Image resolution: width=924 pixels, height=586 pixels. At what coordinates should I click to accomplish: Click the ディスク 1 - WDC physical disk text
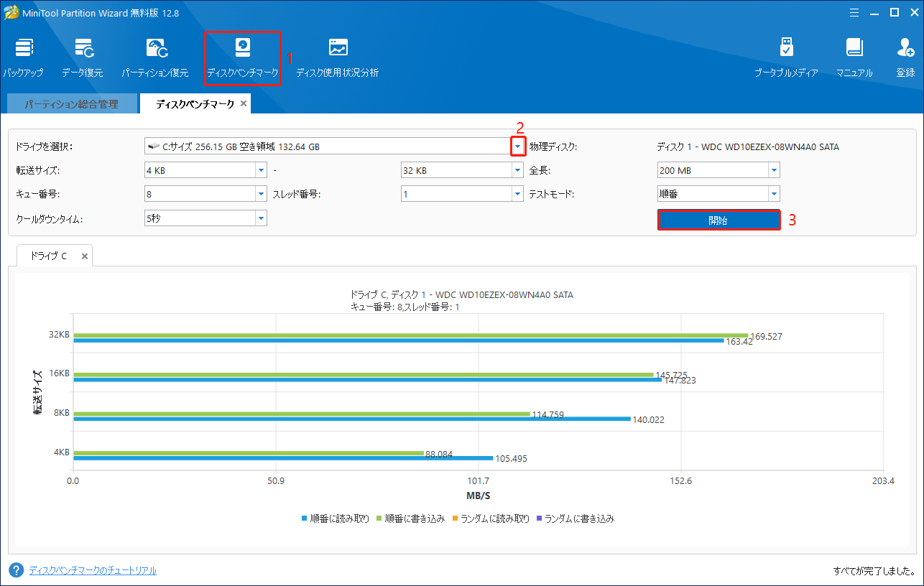[747, 146]
